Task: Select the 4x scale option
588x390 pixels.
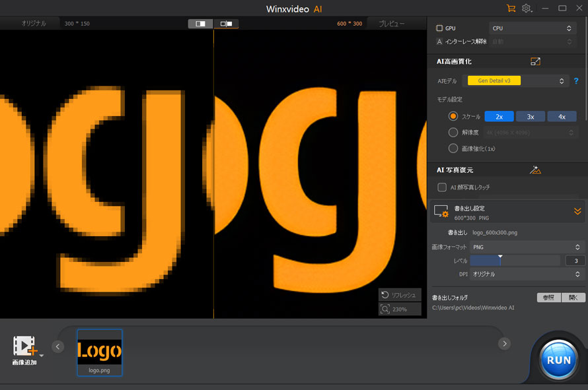Action: click(x=562, y=117)
